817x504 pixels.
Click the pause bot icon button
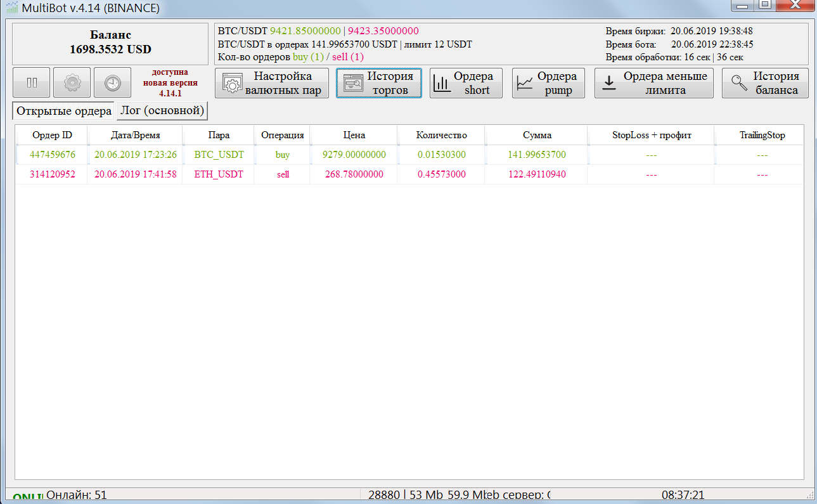(x=31, y=83)
